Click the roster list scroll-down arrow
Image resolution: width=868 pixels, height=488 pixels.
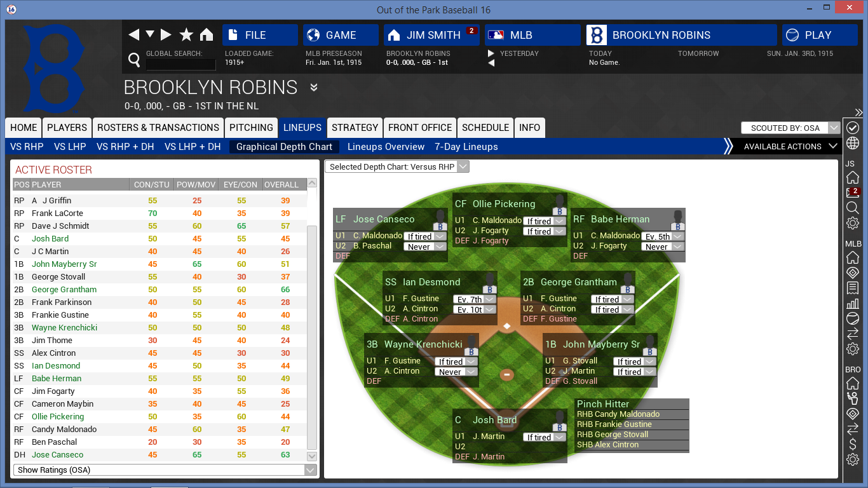pos(311,456)
